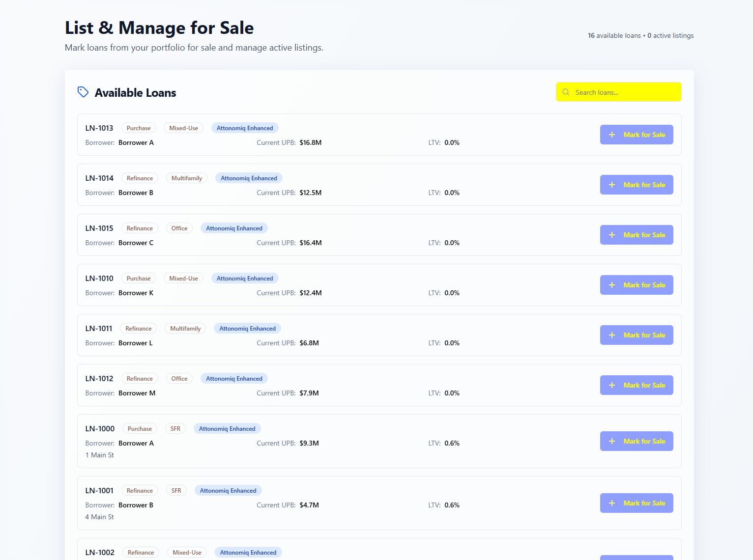Click plus icon on LN-1014 row
The height and width of the screenshot is (560, 753).
(x=612, y=185)
